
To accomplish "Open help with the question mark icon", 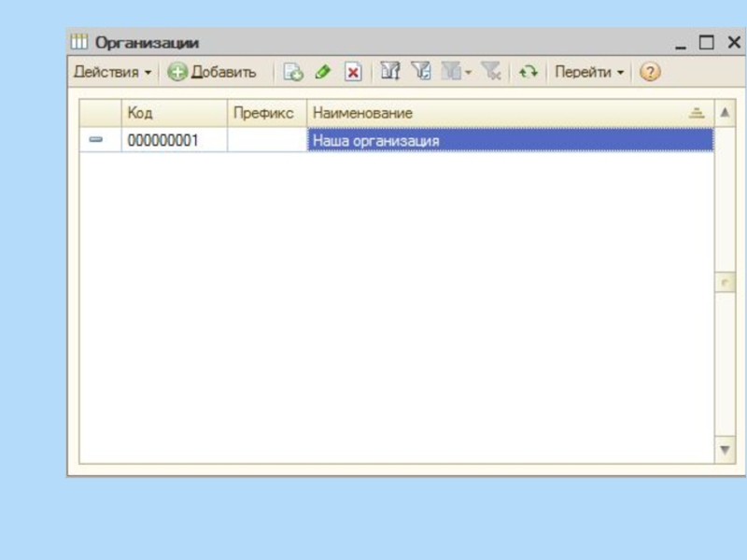I will point(650,72).
